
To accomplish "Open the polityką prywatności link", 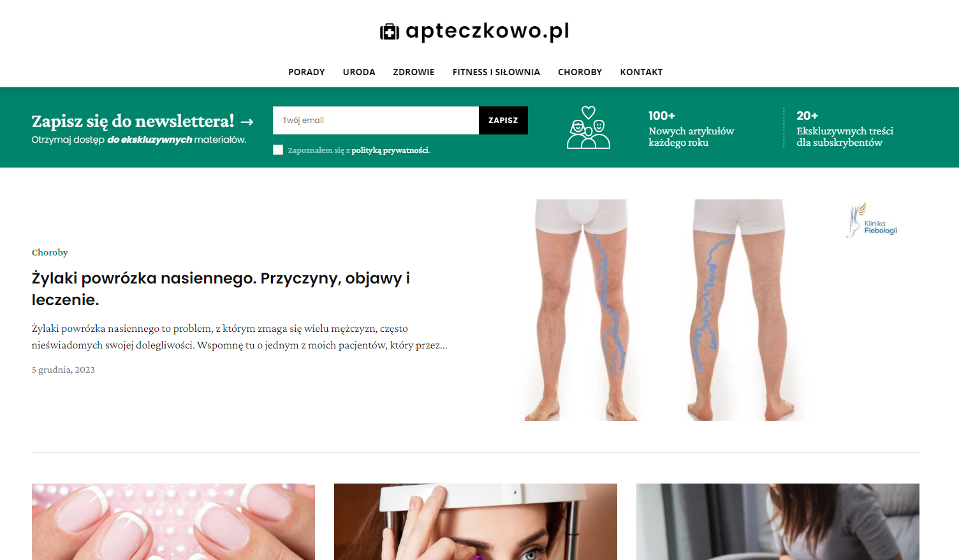I will point(390,150).
